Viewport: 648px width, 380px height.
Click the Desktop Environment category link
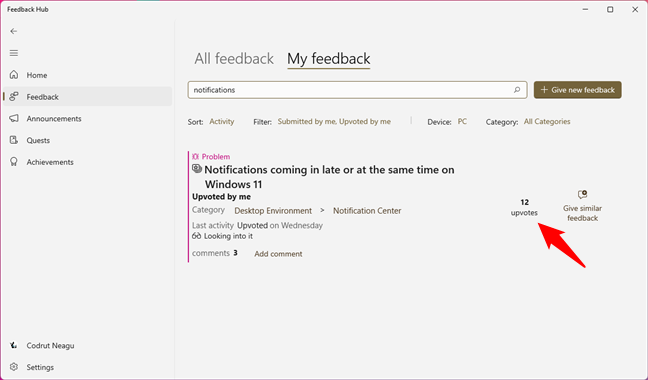[x=273, y=211]
